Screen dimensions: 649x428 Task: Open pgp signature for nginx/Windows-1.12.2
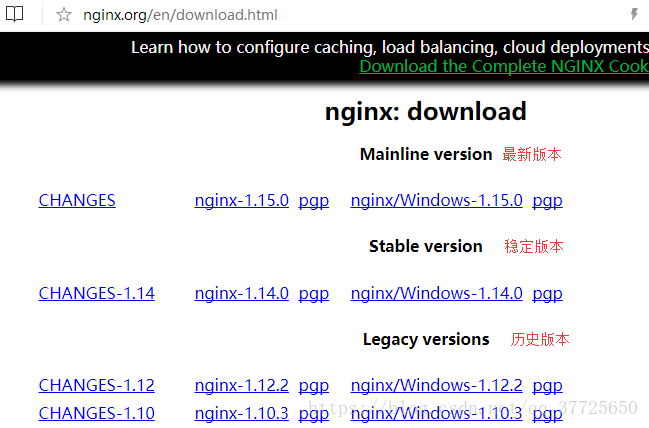[x=547, y=387]
